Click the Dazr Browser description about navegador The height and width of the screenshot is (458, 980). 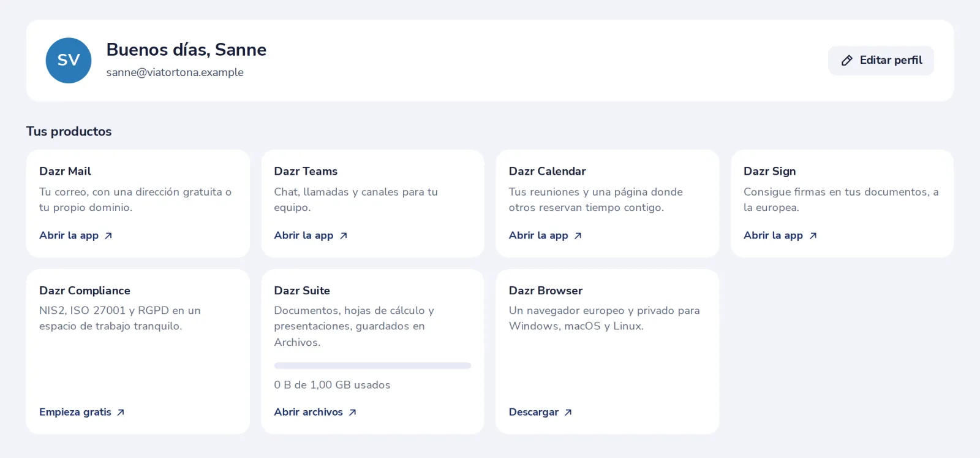point(604,318)
